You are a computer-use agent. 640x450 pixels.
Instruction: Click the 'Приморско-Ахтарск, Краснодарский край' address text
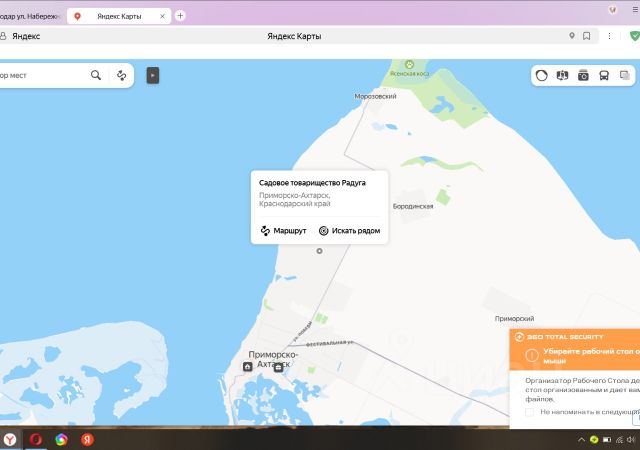[x=295, y=199]
